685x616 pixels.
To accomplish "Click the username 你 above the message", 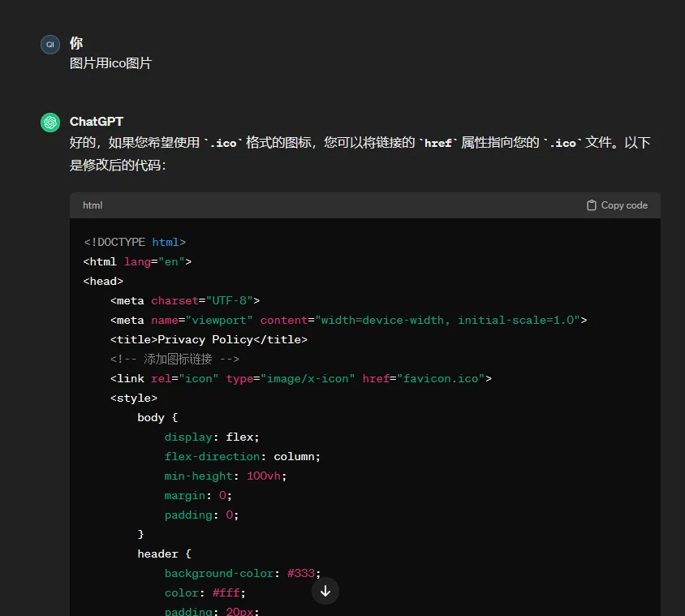I will tap(76, 43).
